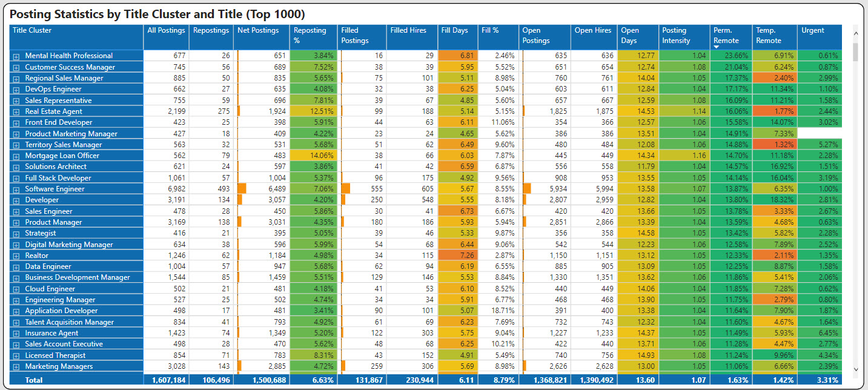The height and width of the screenshot is (390, 868).
Task: Select Insurance Agent Urgent value 6.45%
Action: pyautogui.click(x=820, y=333)
